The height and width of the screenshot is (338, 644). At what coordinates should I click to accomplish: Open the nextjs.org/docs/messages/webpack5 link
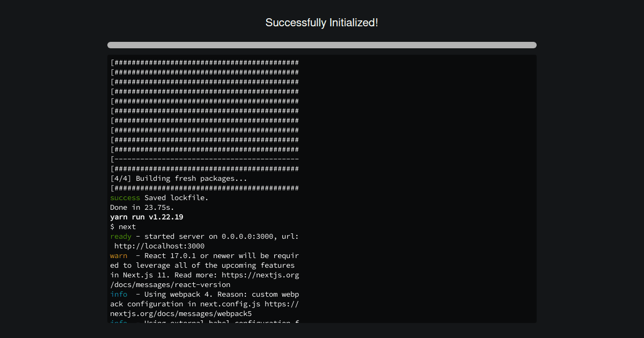point(181,313)
